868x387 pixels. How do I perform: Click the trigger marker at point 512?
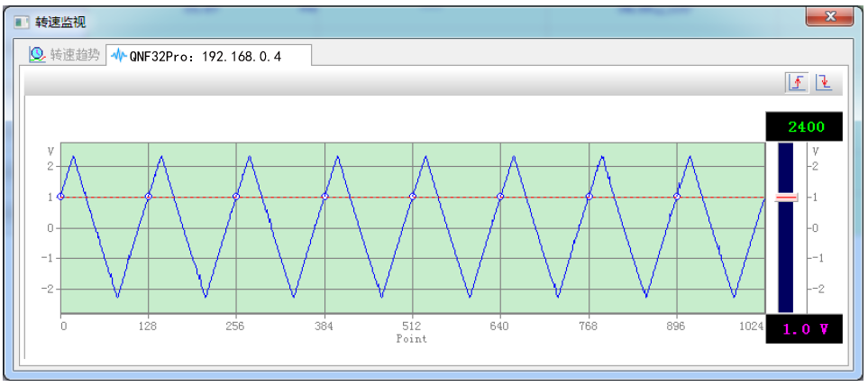[x=413, y=197]
